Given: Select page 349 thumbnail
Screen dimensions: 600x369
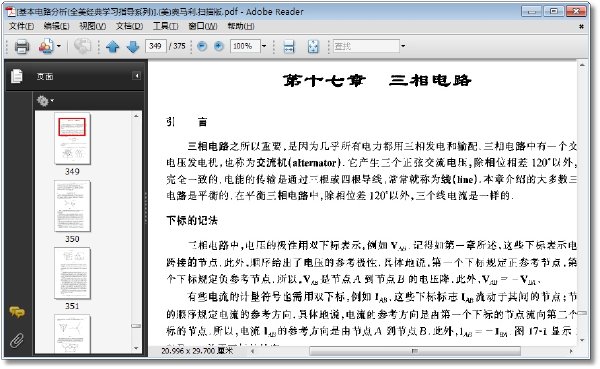Looking at the screenshot, I should tap(72, 138).
